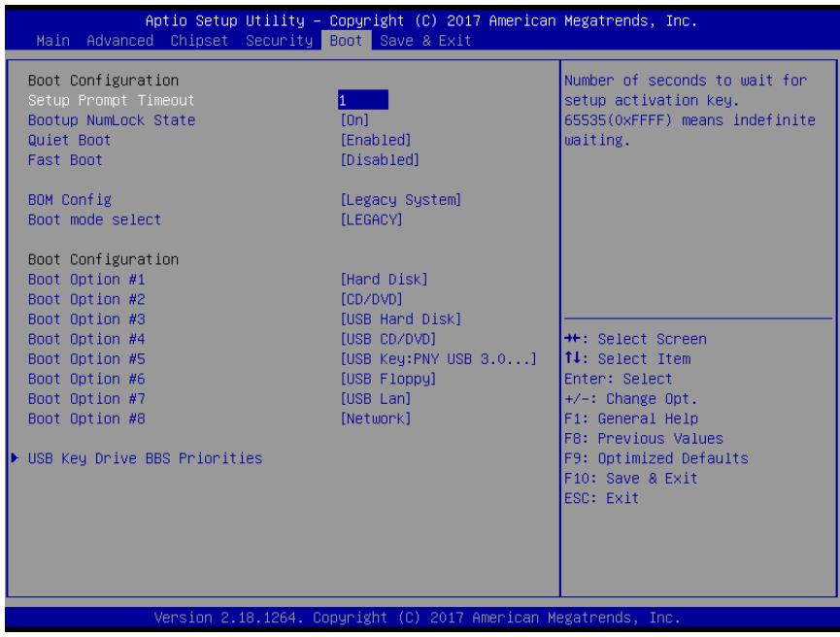Screen dimensions: 840x637
Task: Open the Advanced tab
Action: click(120, 41)
